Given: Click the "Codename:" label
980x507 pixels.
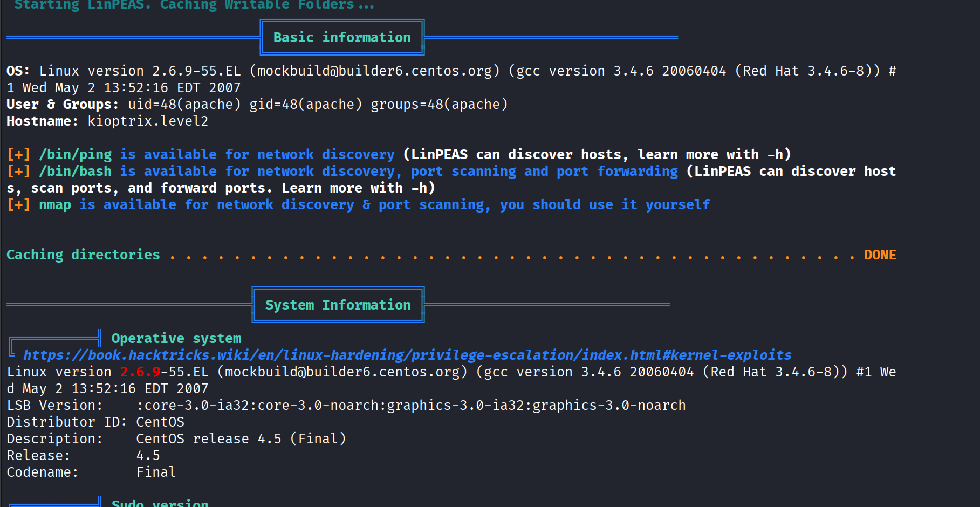Looking at the screenshot, I should point(42,472).
